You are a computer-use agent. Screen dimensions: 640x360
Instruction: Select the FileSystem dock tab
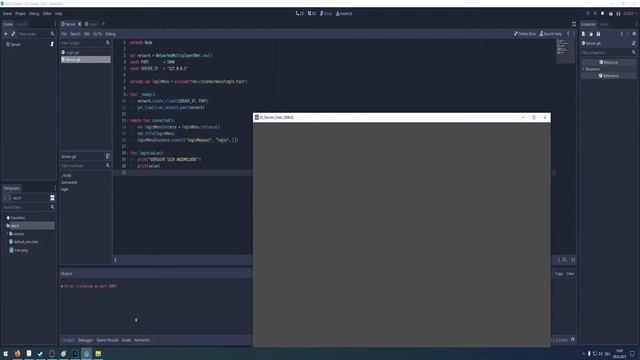pyautogui.click(x=12, y=188)
